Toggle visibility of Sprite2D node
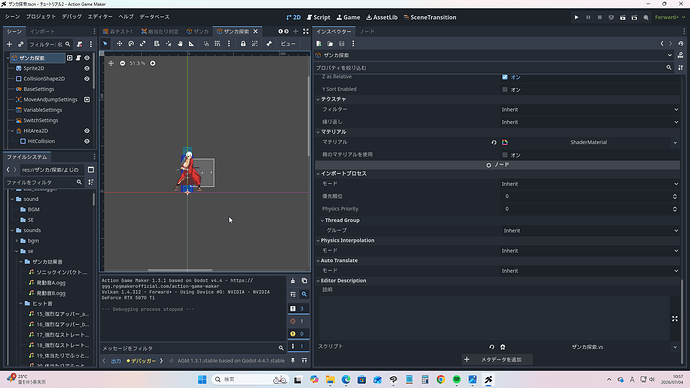 pos(87,68)
